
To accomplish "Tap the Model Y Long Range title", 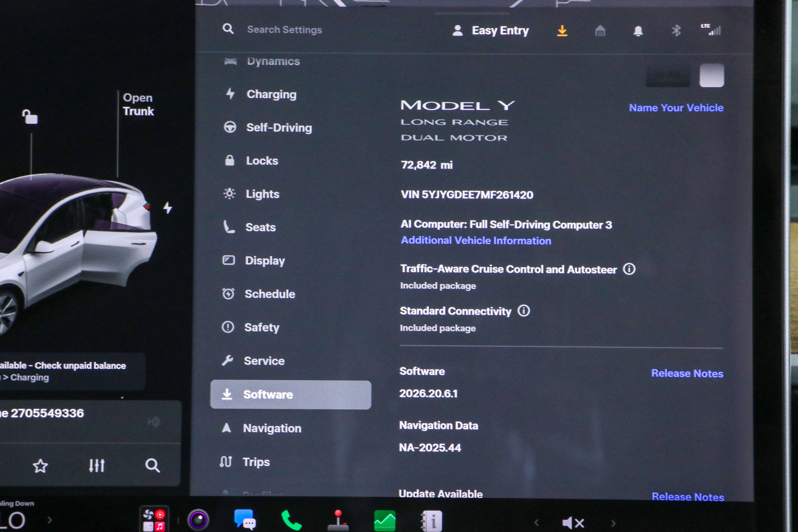I will [x=458, y=121].
